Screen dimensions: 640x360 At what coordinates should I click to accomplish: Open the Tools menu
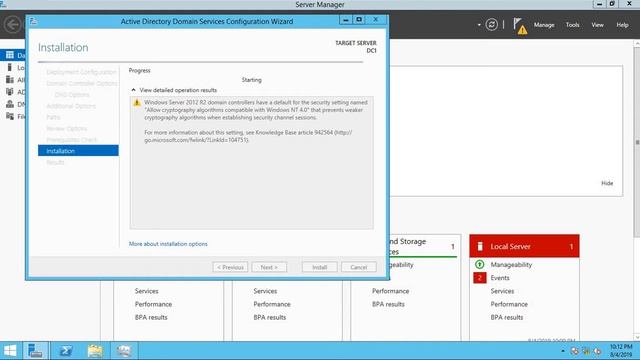coord(572,25)
